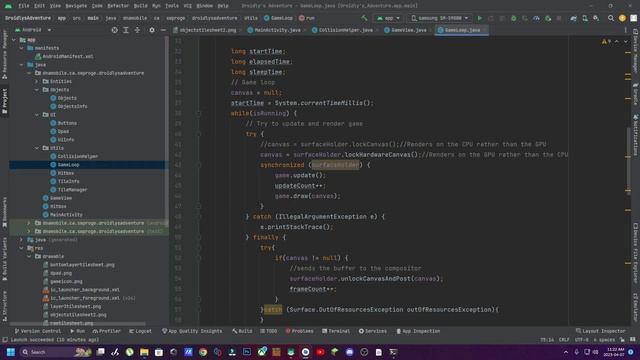
Task: Toggle the Project tool window stripe
Action: pos(4,101)
